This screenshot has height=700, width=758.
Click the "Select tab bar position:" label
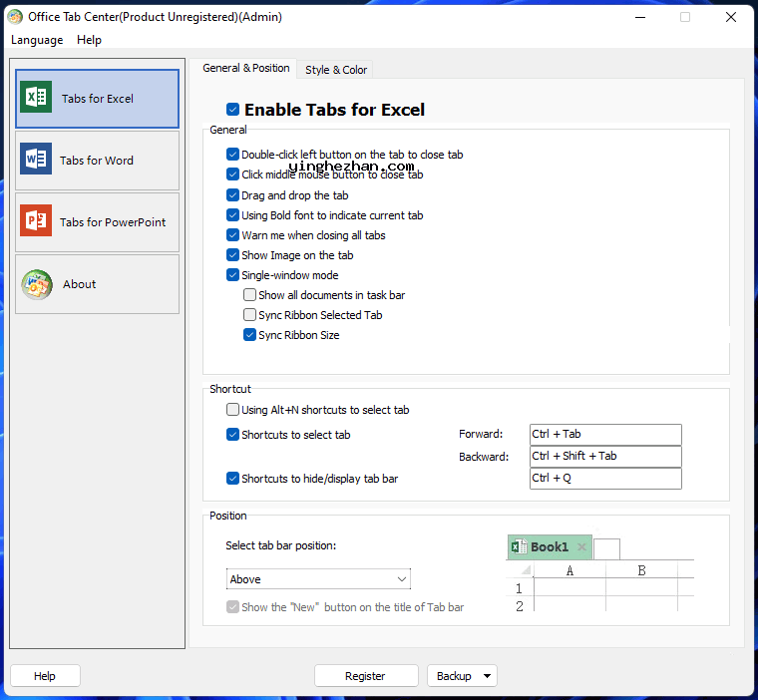(x=281, y=545)
